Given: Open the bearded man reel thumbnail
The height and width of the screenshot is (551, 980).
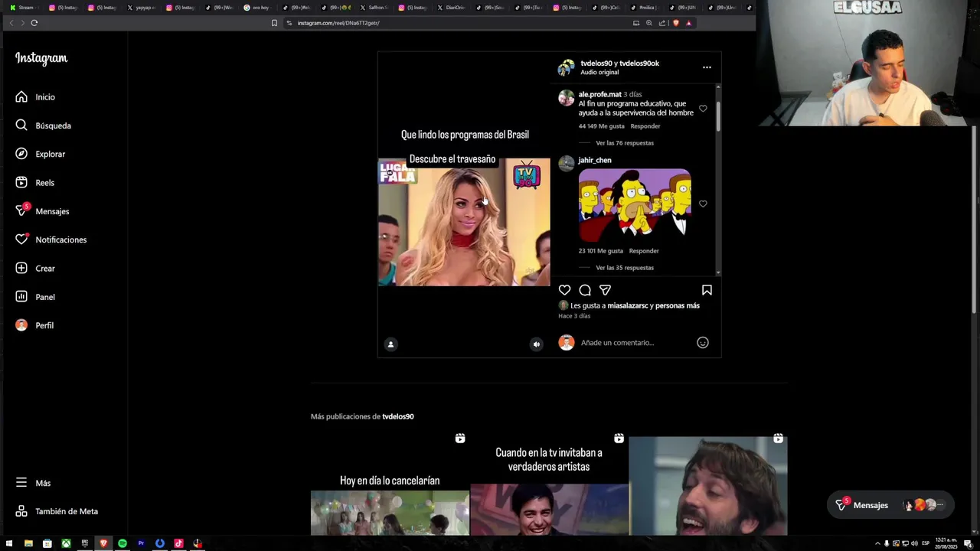Looking at the screenshot, I should (x=708, y=485).
